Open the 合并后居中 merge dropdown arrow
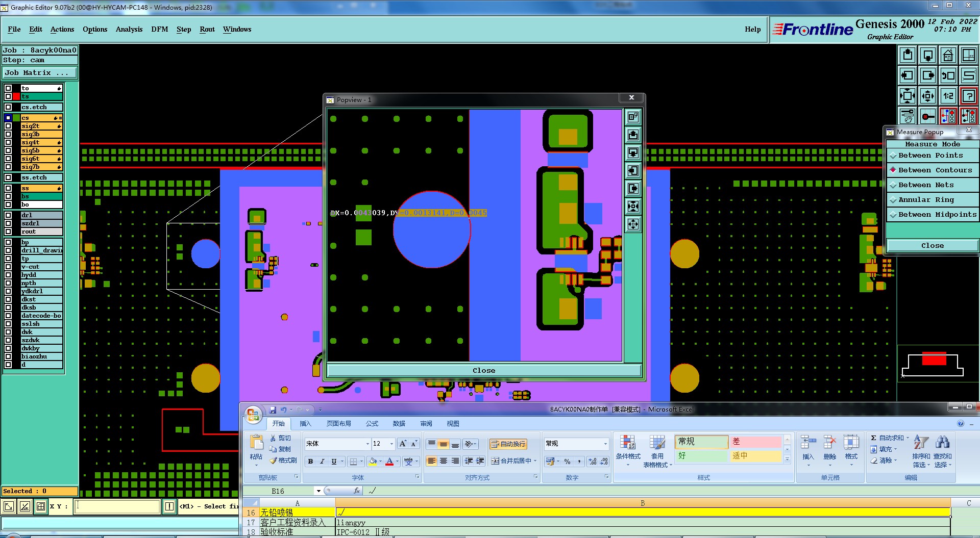The image size is (980, 538). [535, 461]
